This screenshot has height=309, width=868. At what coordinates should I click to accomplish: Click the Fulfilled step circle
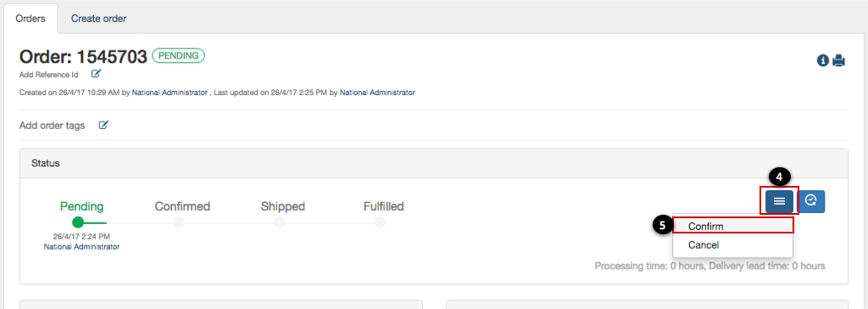[379, 222]
